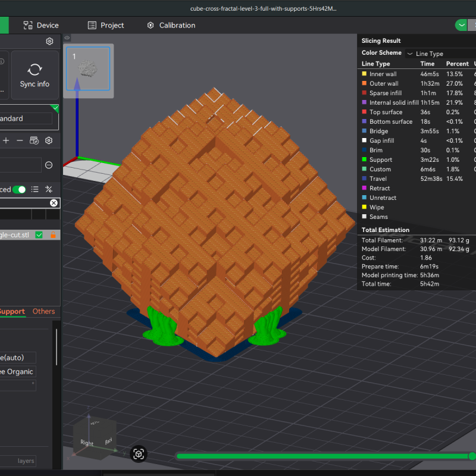Uncheck the green checkbox on triangle-cut.stl
The height and width of the screenshot is (476, 476).
pos(39,234)
